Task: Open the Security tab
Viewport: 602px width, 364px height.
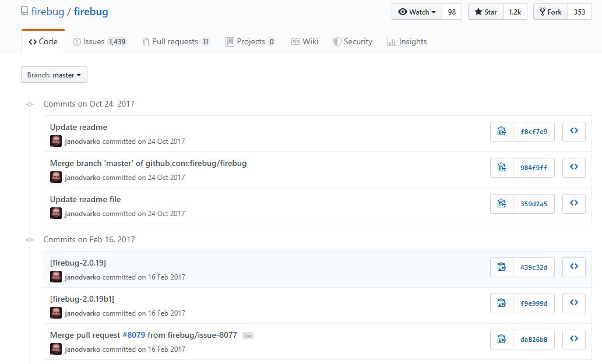Action: pos(353,41)
